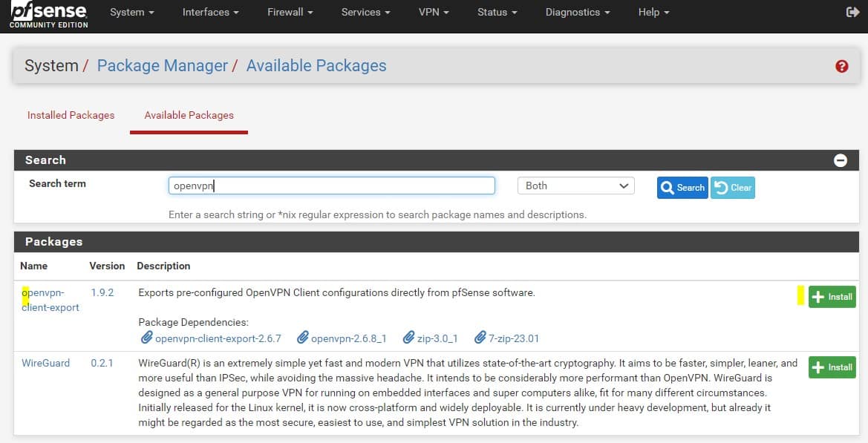
Task: Open the Help menu
Action: (x=653, y=12)
